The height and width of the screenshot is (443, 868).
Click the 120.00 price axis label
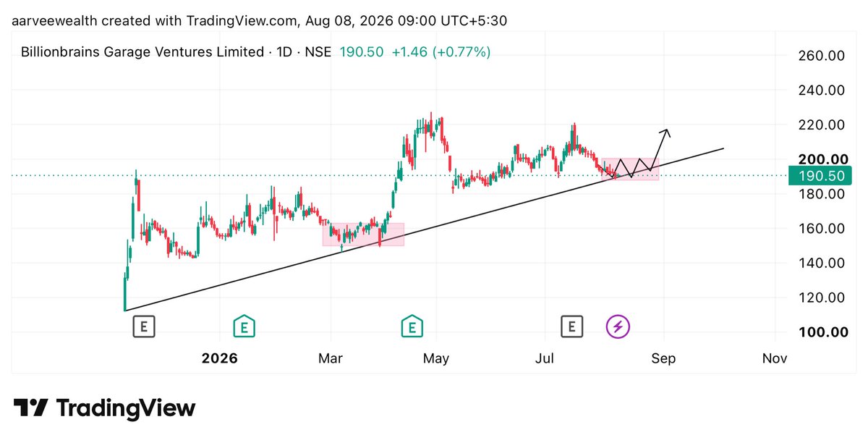coord(822,298)
